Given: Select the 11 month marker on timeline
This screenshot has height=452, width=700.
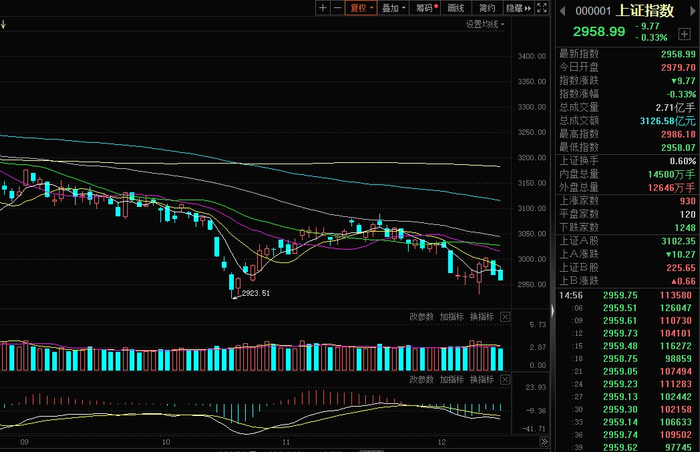Looking at the screenshot, I should 286,442.
